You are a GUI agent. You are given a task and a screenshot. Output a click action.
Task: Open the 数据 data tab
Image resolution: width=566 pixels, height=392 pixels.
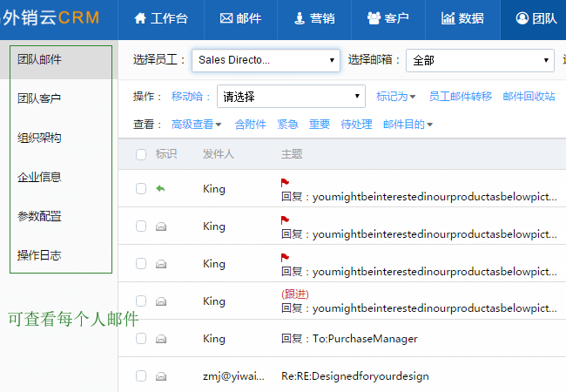point(462,18)
